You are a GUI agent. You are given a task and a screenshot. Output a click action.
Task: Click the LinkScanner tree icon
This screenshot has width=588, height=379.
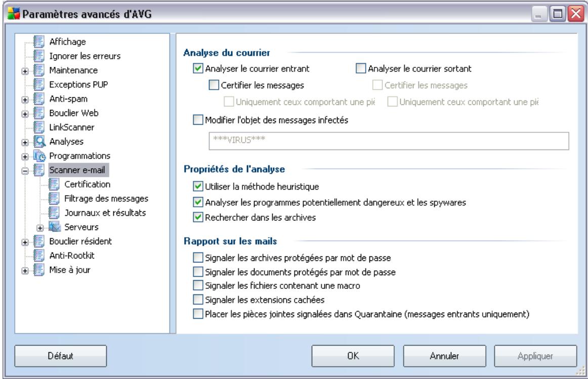pyautogui.click(x=39, y=127)
